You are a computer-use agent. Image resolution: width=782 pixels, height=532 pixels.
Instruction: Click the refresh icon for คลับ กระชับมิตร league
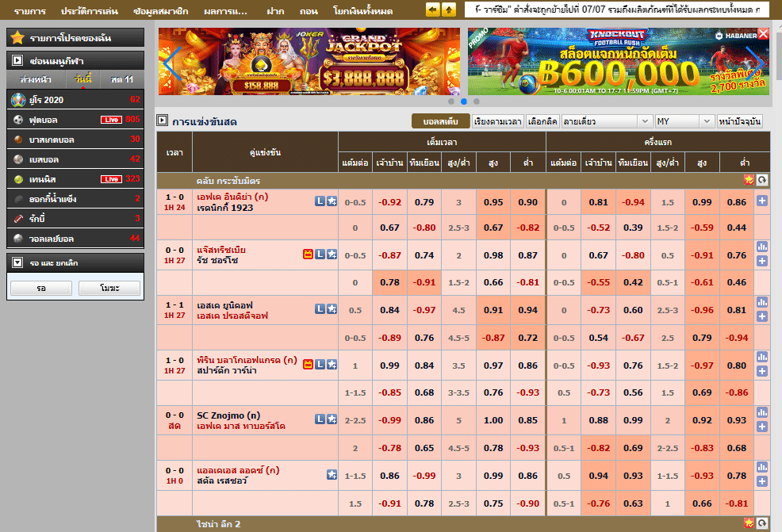tap(762, 180)
